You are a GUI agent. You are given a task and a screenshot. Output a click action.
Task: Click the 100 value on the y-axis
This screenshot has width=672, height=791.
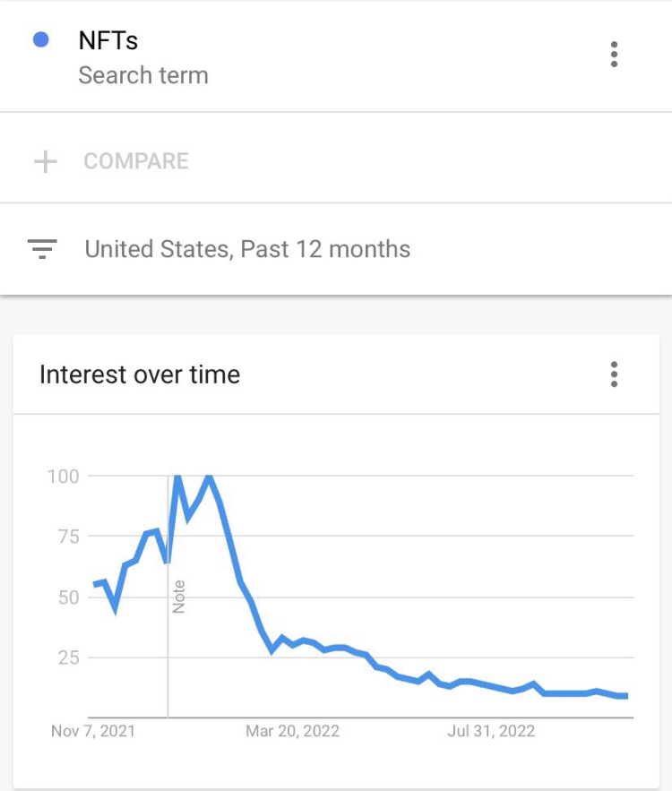tap(63, 476)
